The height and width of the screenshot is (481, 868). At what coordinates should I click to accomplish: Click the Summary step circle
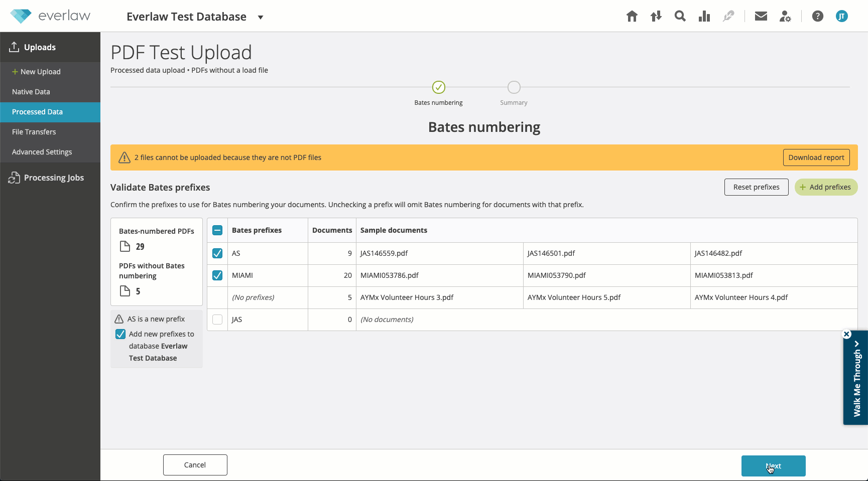(514, 87)
